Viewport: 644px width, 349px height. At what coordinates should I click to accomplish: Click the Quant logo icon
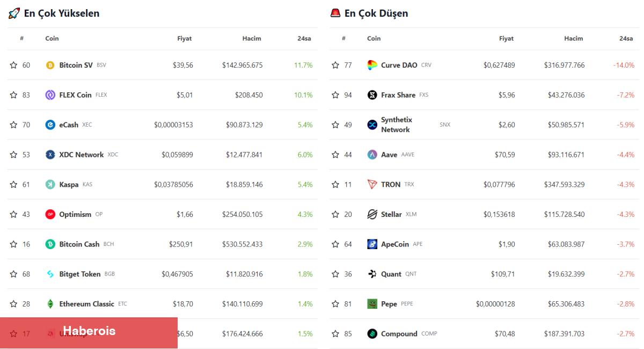(x=372, y=274)
